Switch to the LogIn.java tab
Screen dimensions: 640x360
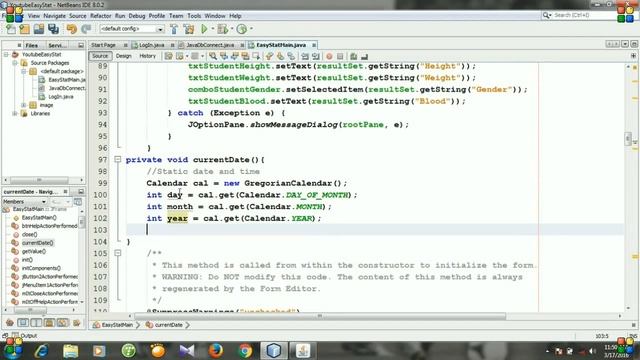tap(151, 45)
